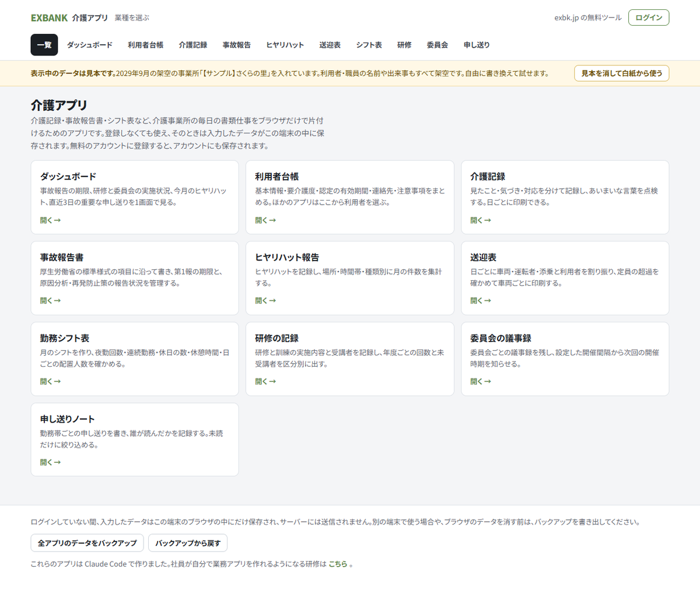This screenshot has width=700, height=601.
Task: Click the 介護アプリ page heading
Action: coord(59,105)
